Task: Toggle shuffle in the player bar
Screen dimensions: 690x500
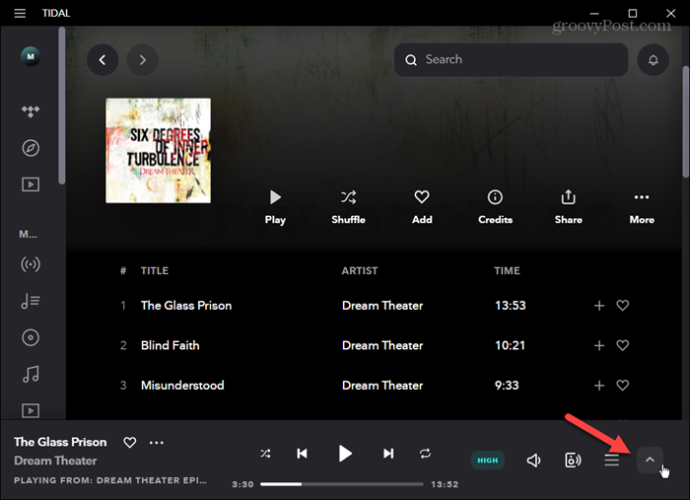Action: point(265,453)
